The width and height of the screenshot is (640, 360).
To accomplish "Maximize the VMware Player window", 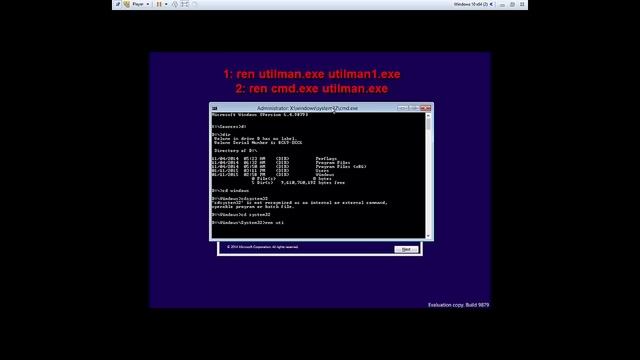I will click(x=512, y=4).
